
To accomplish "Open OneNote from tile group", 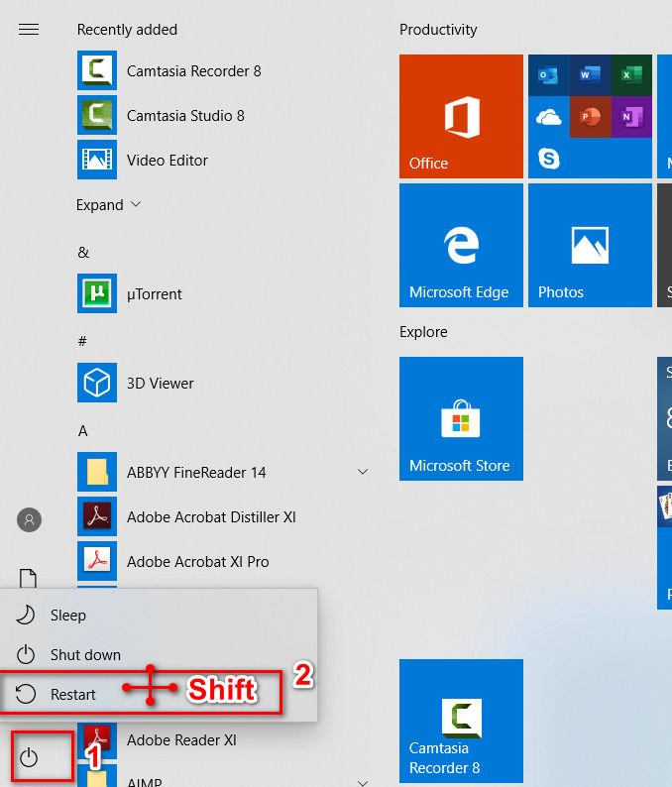I will (631, 117).
